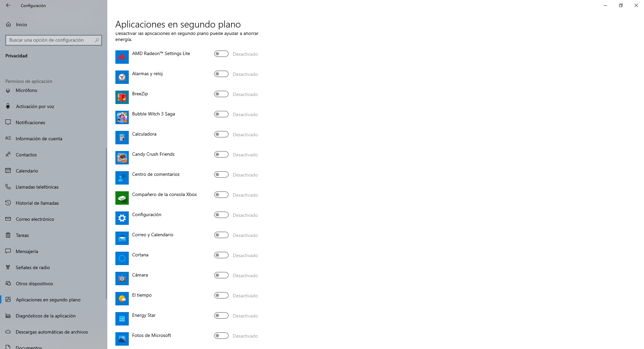Screen dimensions: 644x349
Task: Click the Bubble Witch 3 Saga icon
Action: point(122,117)
